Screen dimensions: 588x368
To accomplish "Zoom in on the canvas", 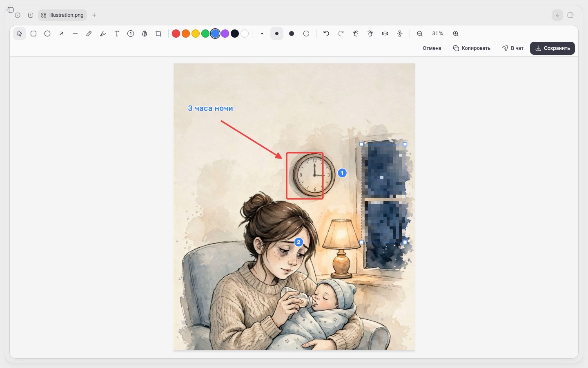I will (x=456, y=34).
